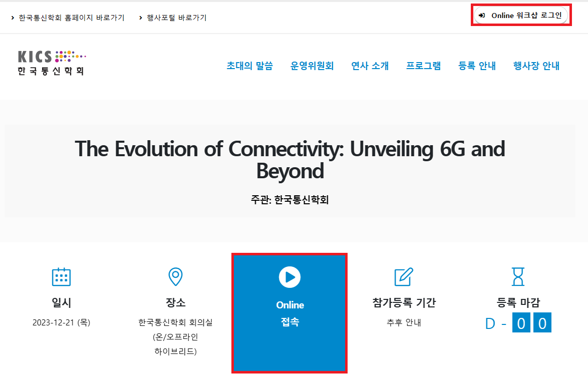
Task: Open the 등록 안내 menu
Action: click(477, 66)
